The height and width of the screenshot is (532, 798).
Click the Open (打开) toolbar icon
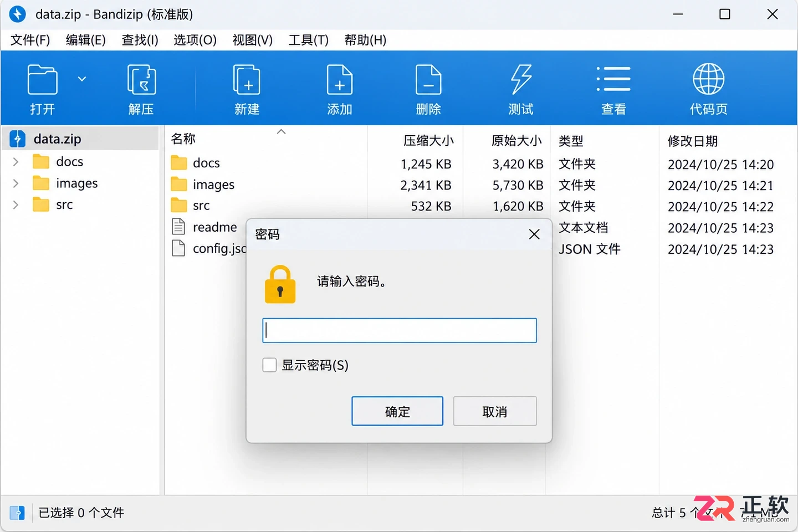[43, 80]
